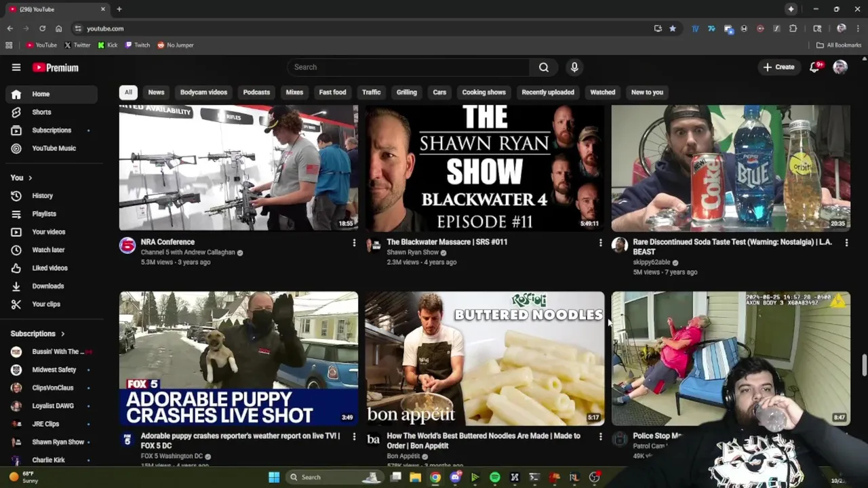This screenshot has width=868, height=488.
Task: Select the News filter chip
Action: (156, 92)
